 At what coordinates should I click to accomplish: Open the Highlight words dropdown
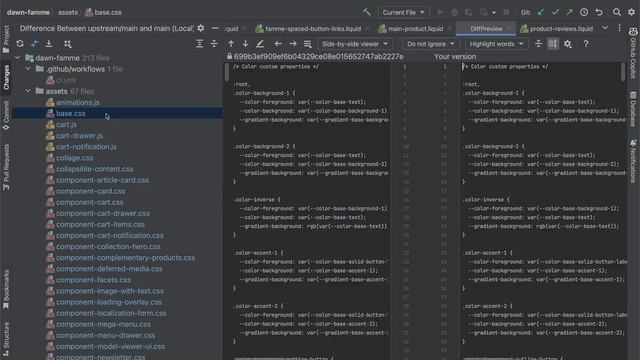[496, 44]
